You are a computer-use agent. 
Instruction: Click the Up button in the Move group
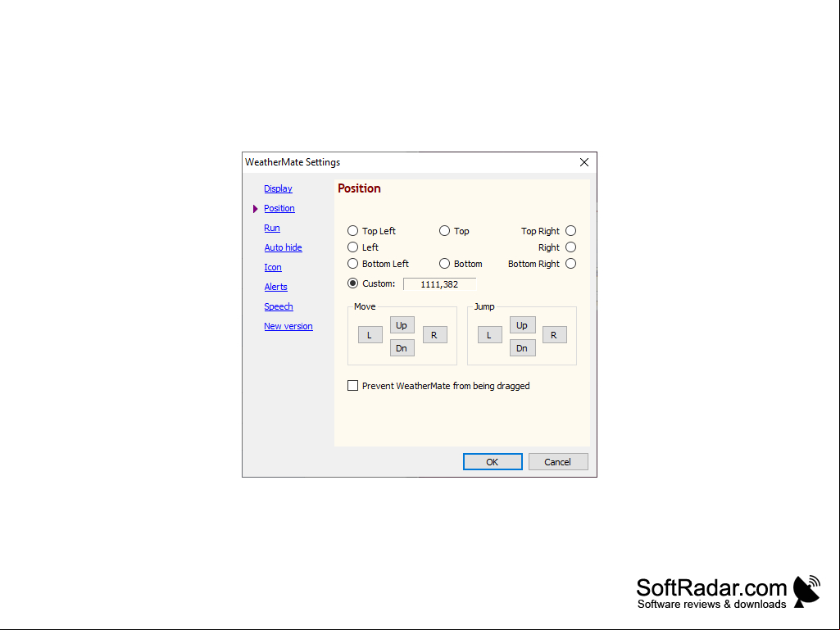(x=402, y=325)
